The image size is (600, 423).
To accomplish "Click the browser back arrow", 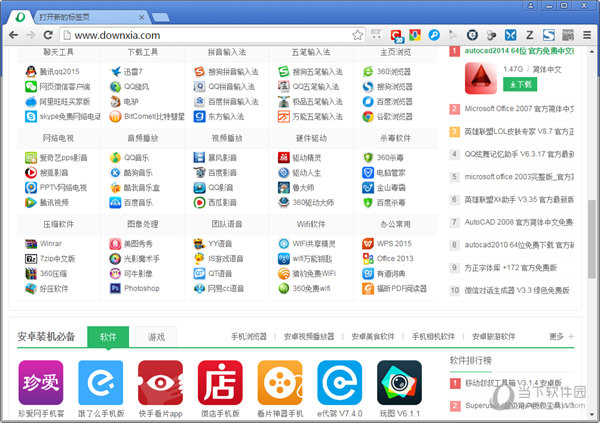I will click(x=13, y=35).
